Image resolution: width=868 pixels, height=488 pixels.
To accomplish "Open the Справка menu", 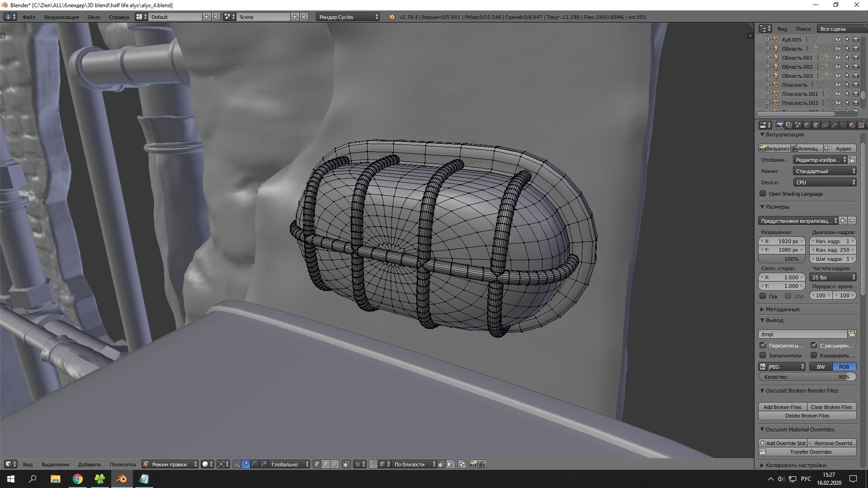I will (119, 17).
